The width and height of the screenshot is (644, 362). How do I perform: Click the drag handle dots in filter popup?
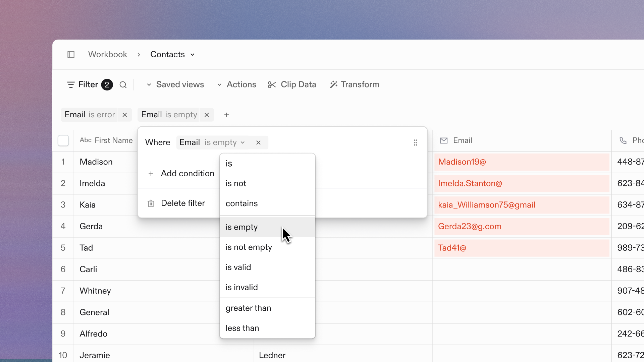415,143
